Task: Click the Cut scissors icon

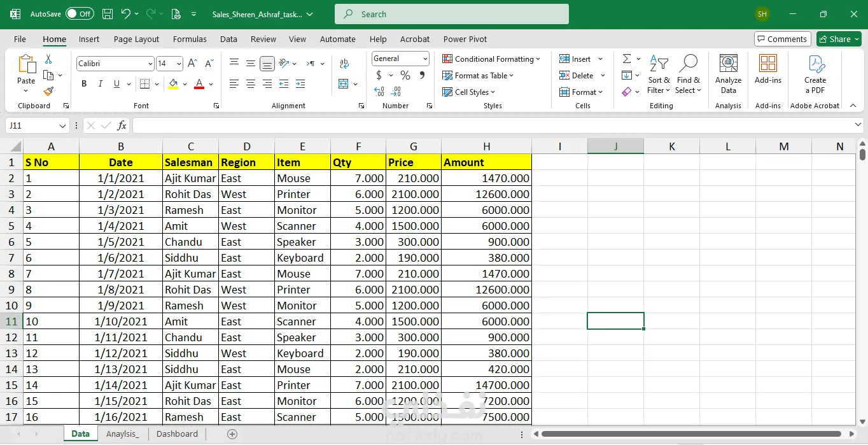Action: pos(48,59)
